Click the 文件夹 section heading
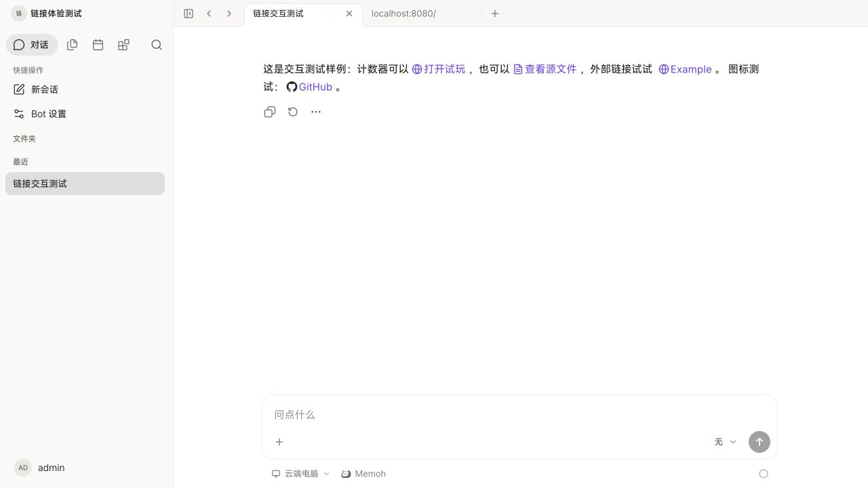868x488 pixels. point(24,138)
